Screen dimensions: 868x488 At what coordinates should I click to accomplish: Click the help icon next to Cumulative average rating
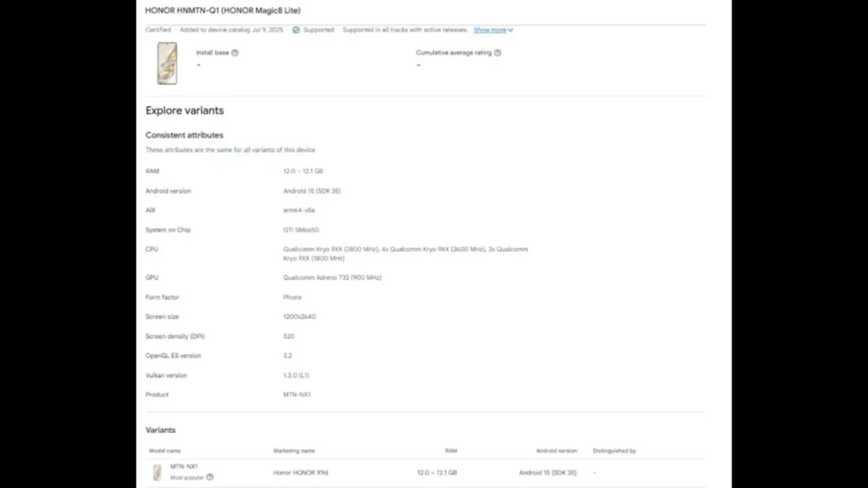(498, 53)
